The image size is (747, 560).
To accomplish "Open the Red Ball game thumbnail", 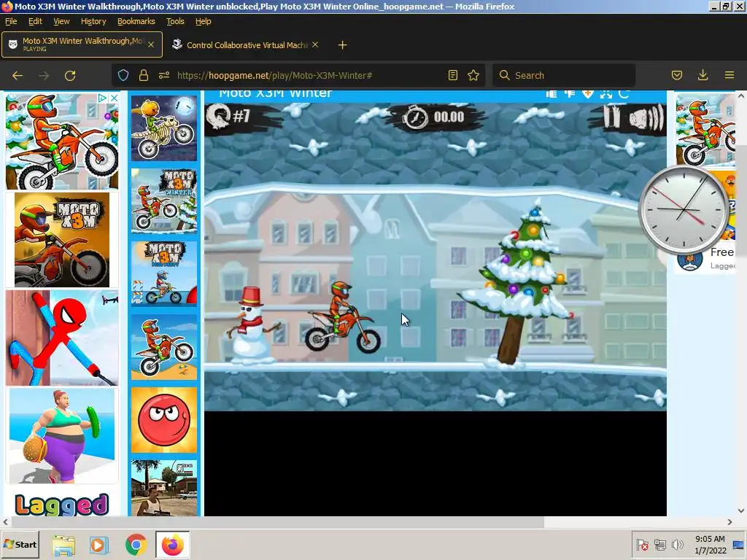I will click(164, 419).
